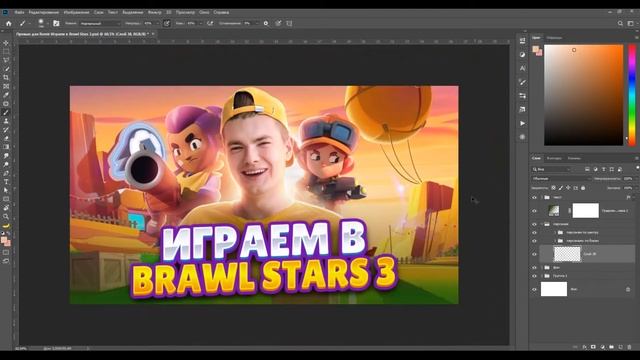Toggle airbrush build-up icon in options bar
Screen dimensions: 640x360
pyautogui.click(x=210, y=23)
